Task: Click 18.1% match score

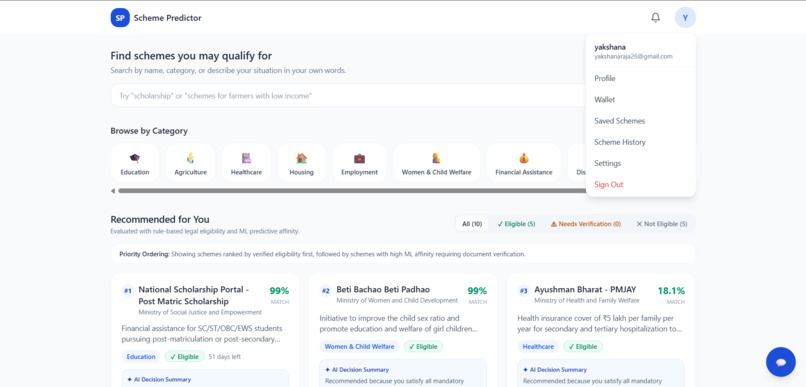Action: point(671,291)
